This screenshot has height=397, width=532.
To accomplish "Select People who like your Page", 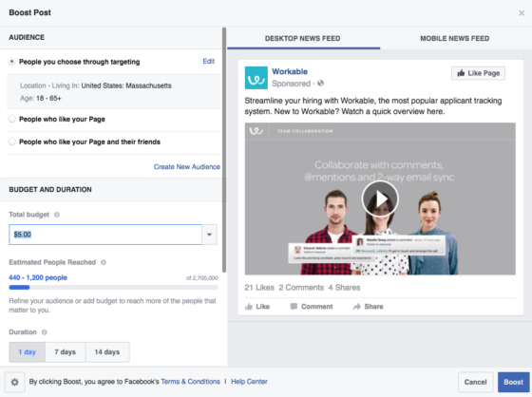I will click(11, 119).
